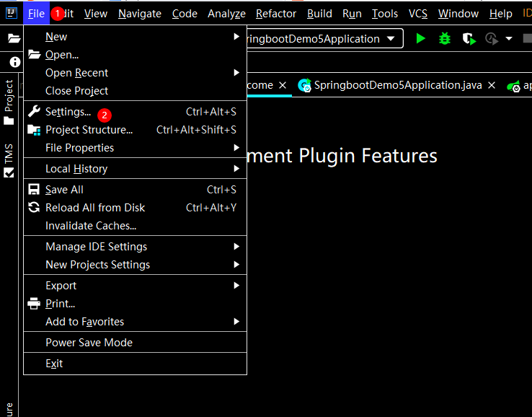The image size is (532, 417).
Task: Open the Code menu
Action: point(185,14)
